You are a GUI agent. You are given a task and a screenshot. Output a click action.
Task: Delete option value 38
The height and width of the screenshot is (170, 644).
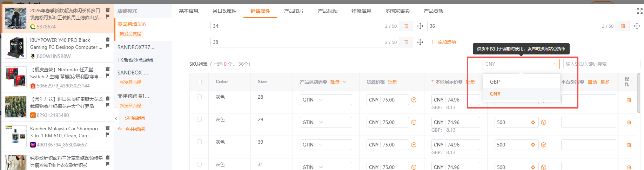406,42
